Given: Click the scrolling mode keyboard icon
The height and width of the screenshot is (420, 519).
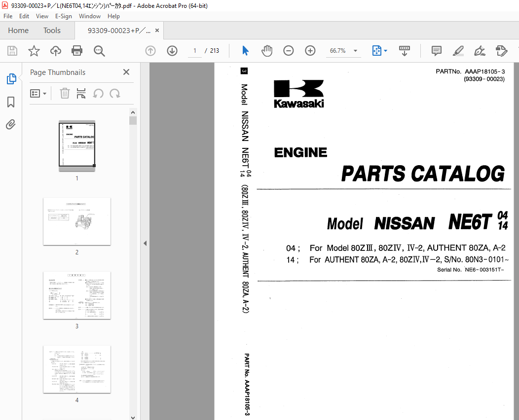Looking at the screenshot, I should pyautogui.click(x=405, y=51).
